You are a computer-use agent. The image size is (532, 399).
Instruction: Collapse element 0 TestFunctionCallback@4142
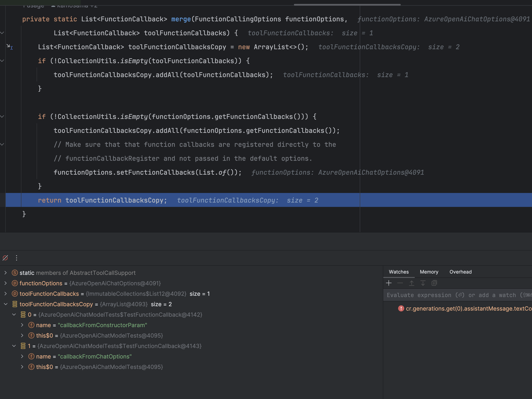pos(14,314)
